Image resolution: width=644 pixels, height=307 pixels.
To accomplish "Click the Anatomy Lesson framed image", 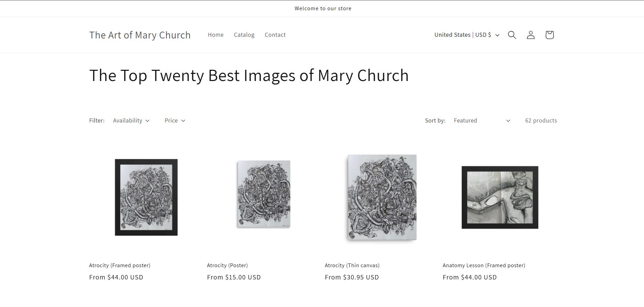I will click(500, 197).
